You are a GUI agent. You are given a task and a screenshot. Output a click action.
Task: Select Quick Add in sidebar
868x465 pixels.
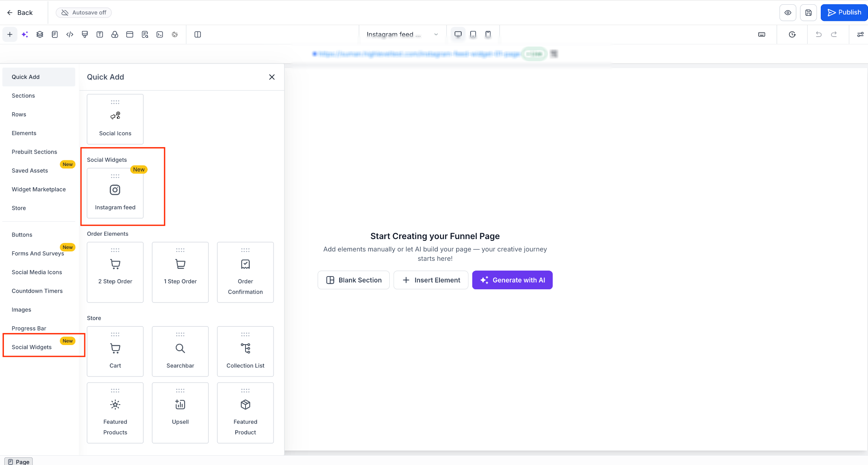(x=39, y=77)
